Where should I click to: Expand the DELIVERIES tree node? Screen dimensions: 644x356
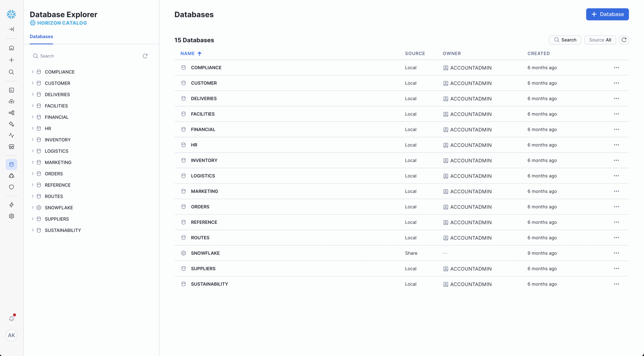pos(33,94)
